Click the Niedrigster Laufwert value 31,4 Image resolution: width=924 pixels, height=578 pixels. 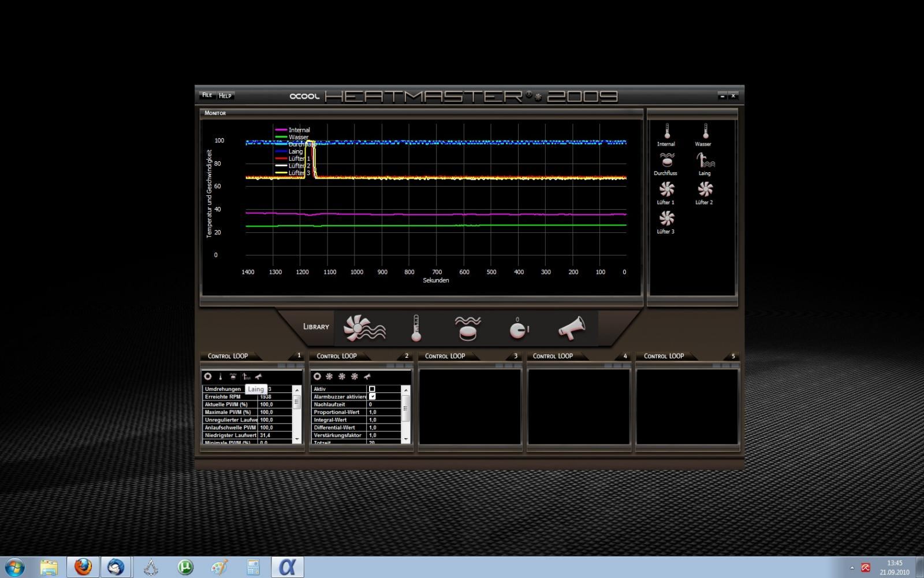point(266,435)
